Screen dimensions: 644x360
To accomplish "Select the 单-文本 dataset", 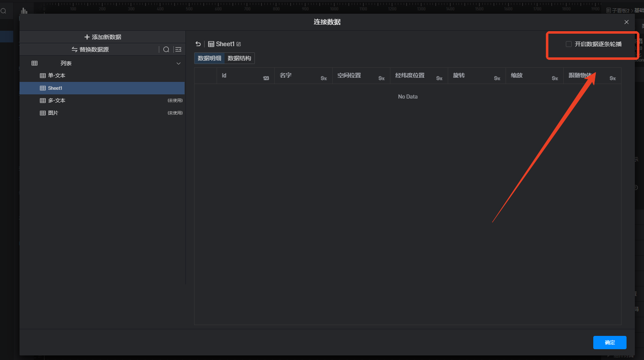I will [57, 76].
